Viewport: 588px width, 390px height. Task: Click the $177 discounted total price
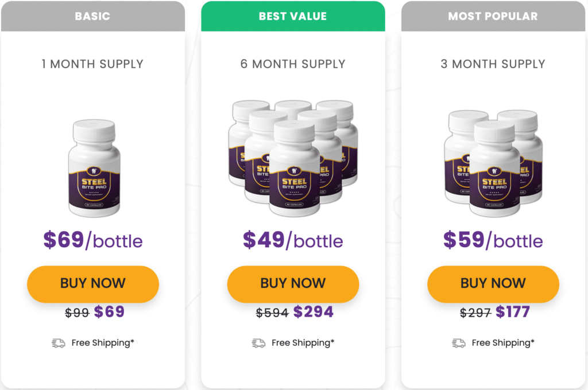pyautogui.click(x=513, y=311)
